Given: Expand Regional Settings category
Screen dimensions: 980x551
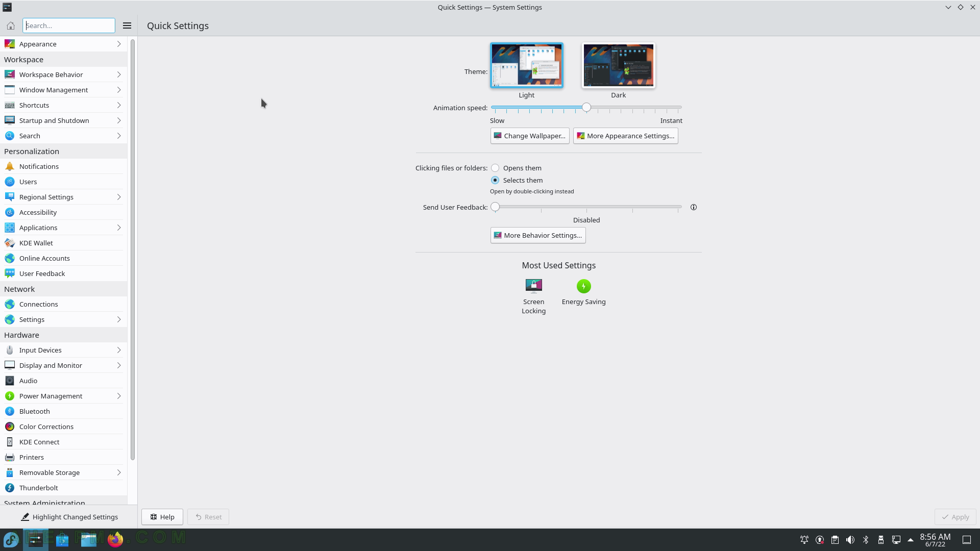Looking at the screenshot, I should click(64, 197).
